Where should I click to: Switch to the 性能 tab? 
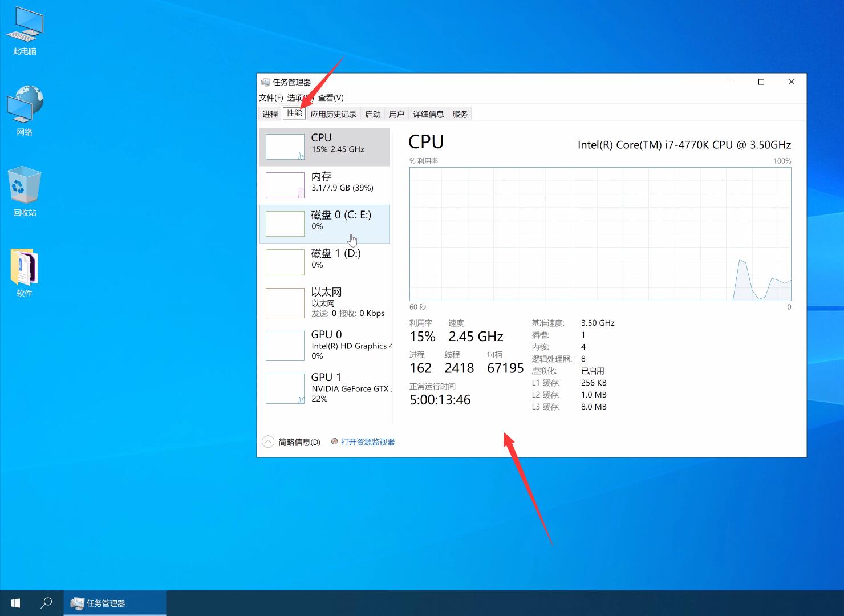[x=294, y=113]
